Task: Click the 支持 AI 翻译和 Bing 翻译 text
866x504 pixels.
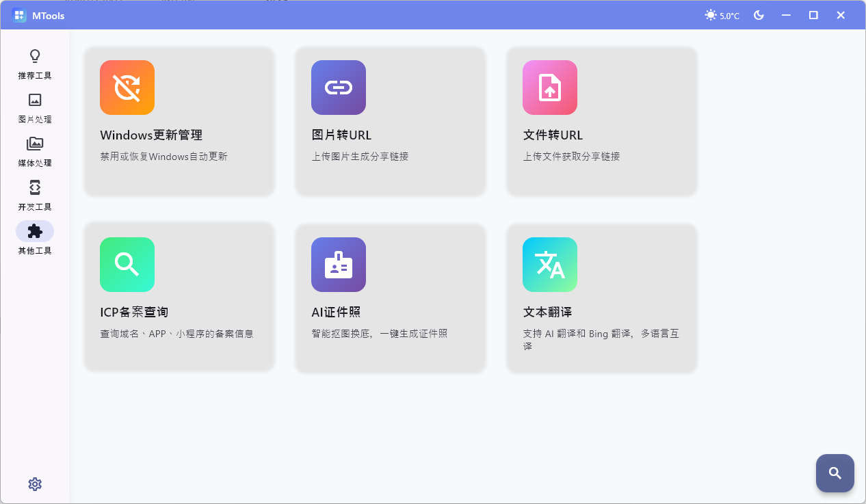Action: click(601, 333)
